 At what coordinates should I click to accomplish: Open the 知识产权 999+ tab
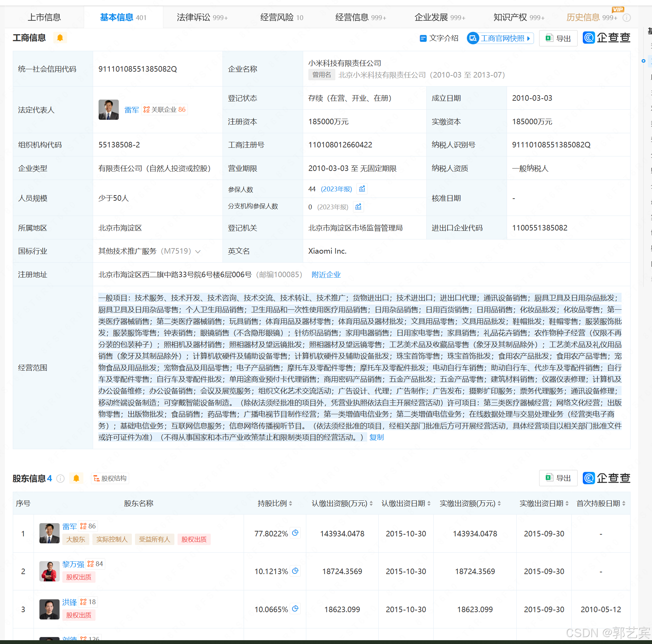(519, 17)
